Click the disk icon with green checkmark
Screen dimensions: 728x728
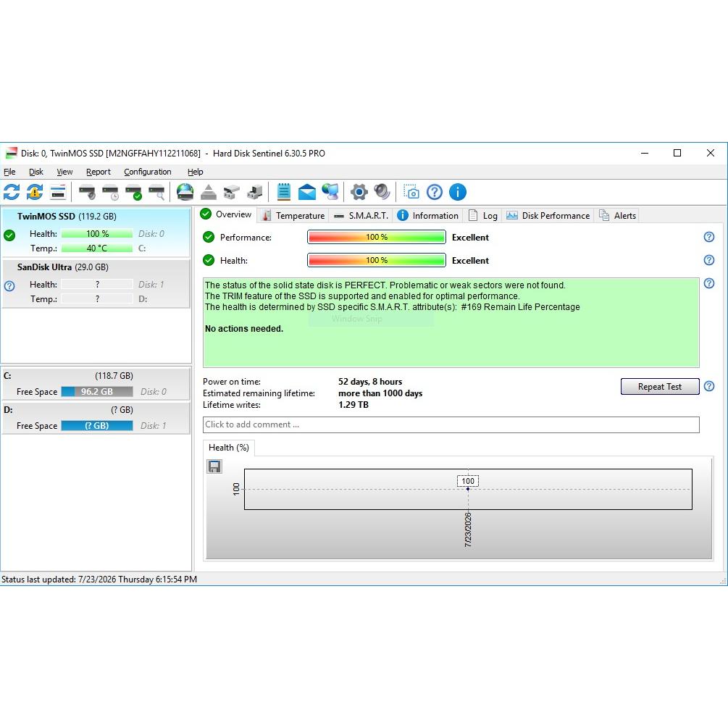click(x=133, y=192)
